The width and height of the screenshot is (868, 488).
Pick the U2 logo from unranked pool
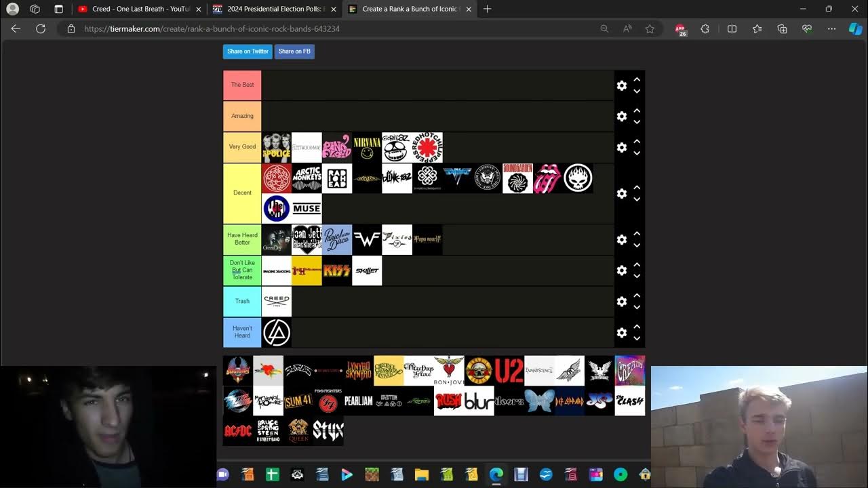coord(509,370)
